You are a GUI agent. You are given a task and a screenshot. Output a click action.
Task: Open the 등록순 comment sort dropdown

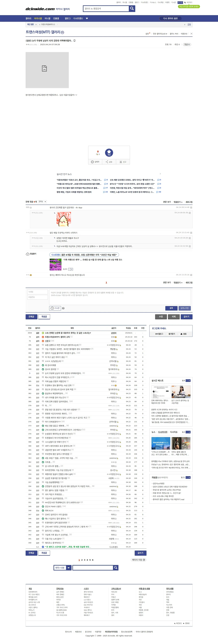click(x=42, y=202)
